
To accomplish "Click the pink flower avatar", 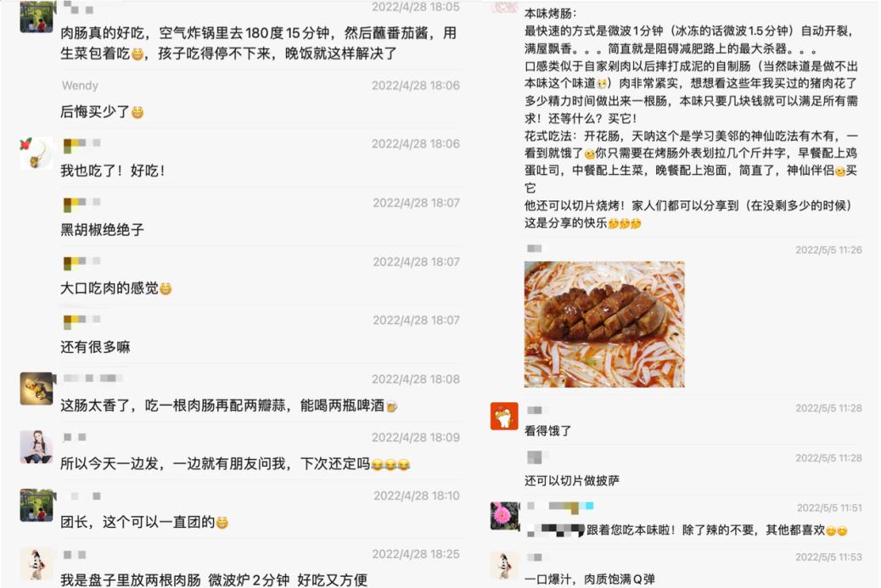I will [x=505, y=516].
